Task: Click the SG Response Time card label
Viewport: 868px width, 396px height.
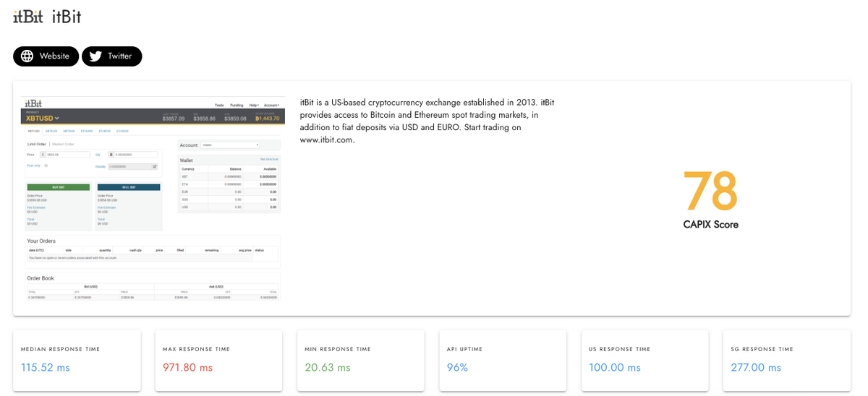Action: [x=762, y=349]
